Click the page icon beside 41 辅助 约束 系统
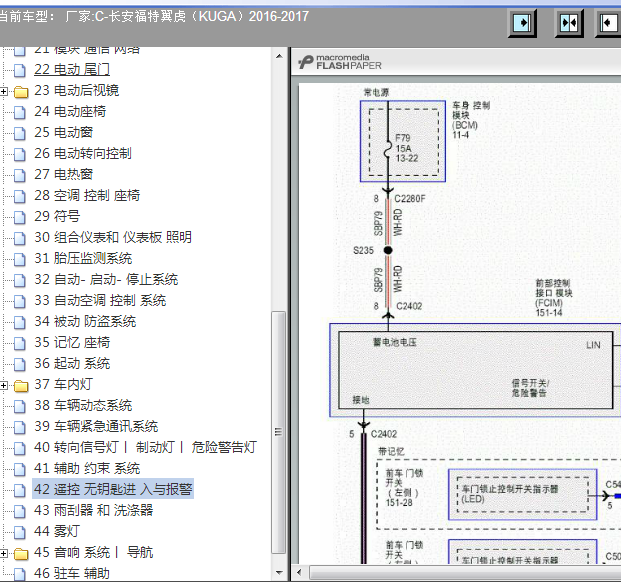This screenshot has height=582, width=621. pos(19,469)
